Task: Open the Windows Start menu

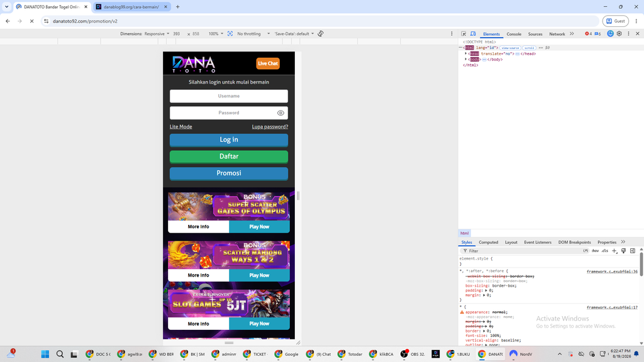Action: pyautogui.click(x=45, y=354)
